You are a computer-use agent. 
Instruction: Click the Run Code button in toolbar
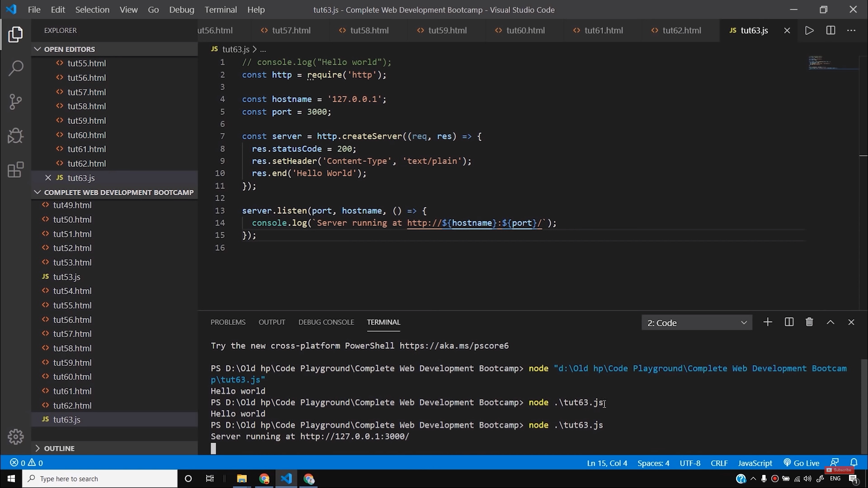pos(810,30)
